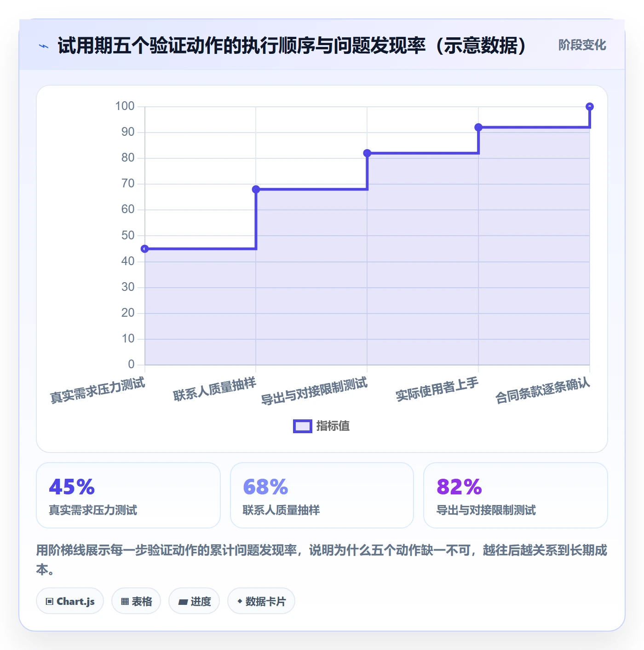Screen dimensions: 644x650
Task: Open the 68% 联系人质量抽样 card
Action: 322,495
